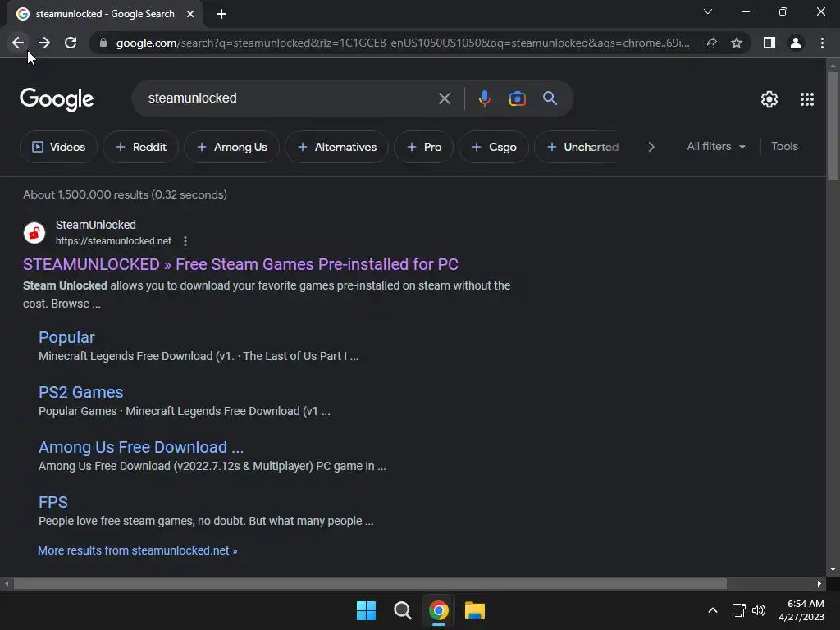This screenshot has width=840, height=630.
Task: Open network status tray icon
Action: coord(739,610)
